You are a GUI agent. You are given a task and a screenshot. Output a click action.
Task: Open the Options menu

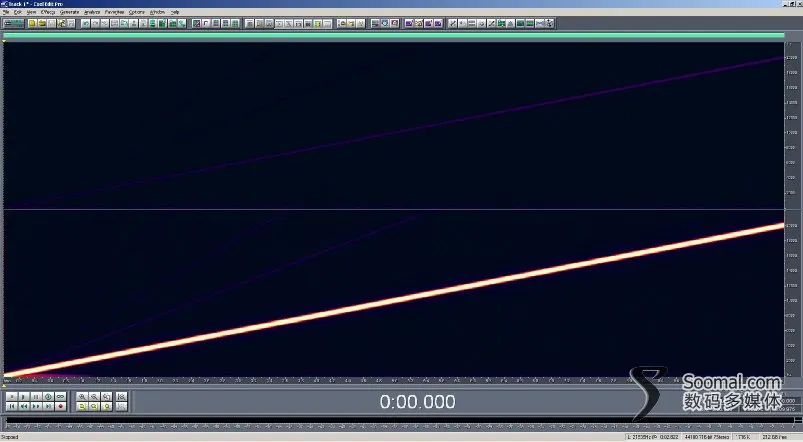pos(137,12)
